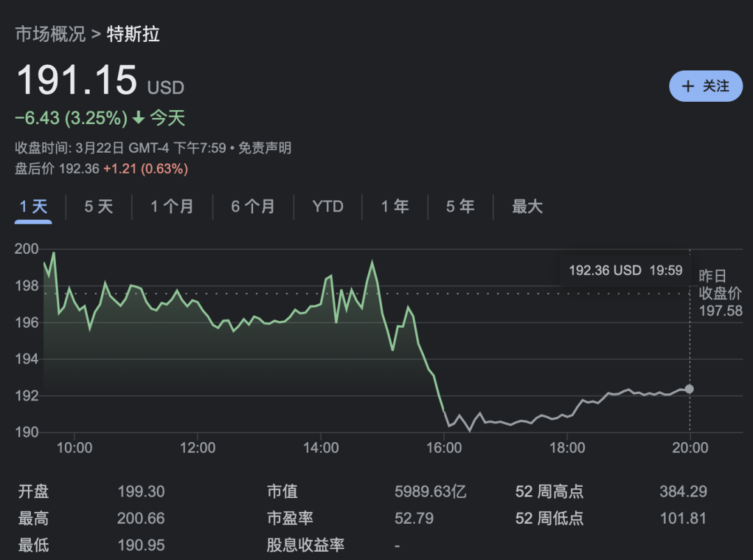This screenshot has width=753, height=560.
Task: Click the 开盘 label
Action: click(x=33, y=492)
